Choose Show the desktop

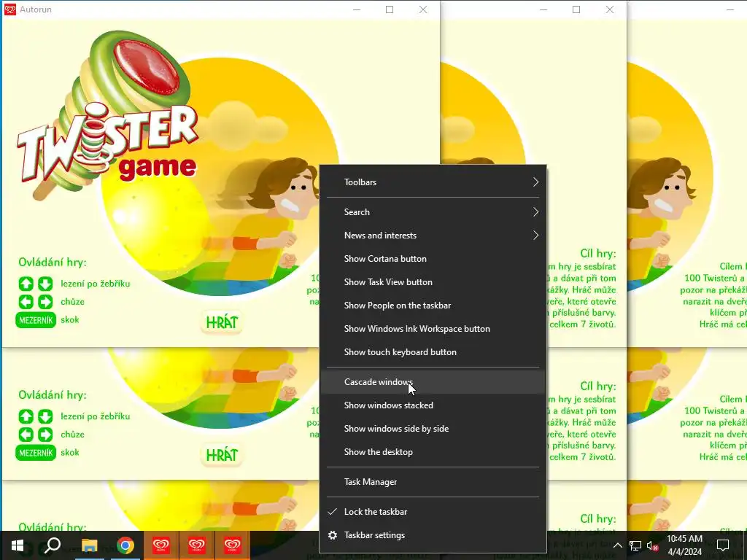click(x=433, y=452)
